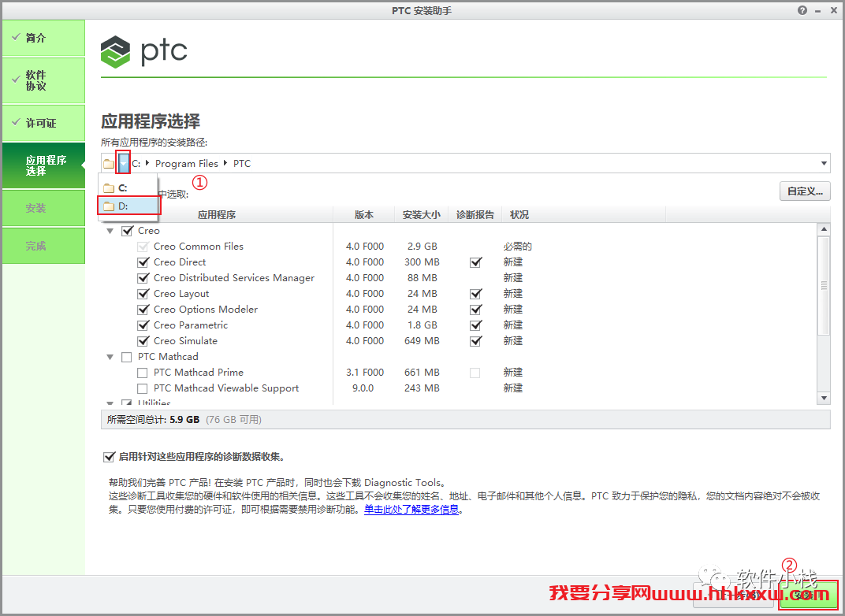Screen dimensions: 845x616
Task: Go to the 安装 step in sidebar
Action: coord(43,208)
